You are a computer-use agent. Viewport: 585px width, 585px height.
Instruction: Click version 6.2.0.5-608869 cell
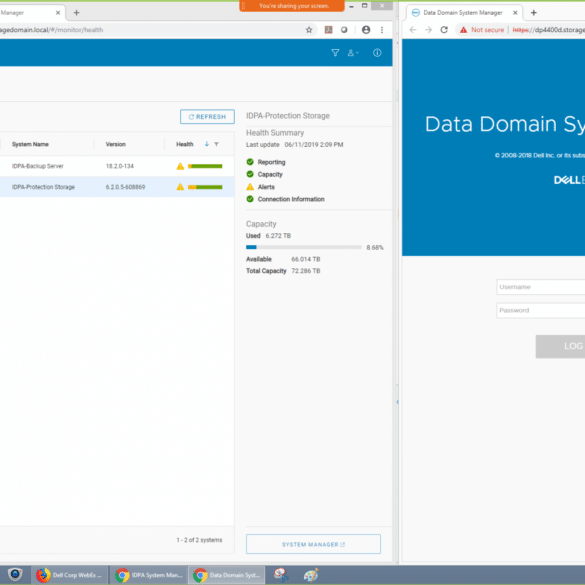(125, 187)
